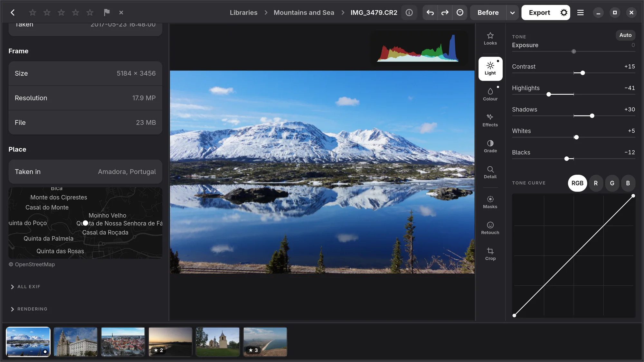Expand the RENDERING section
Screen dimensions: 644x362
pos(29,309)
